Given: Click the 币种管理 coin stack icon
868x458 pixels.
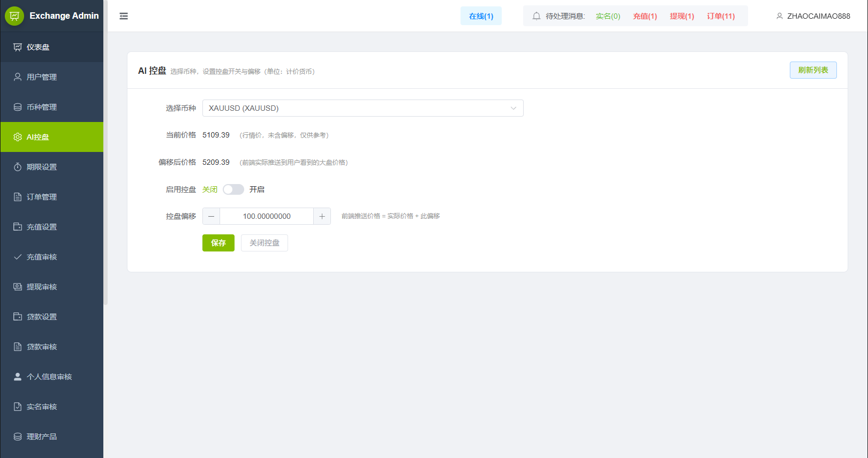Looking at the screenshot, I should 18,107.
